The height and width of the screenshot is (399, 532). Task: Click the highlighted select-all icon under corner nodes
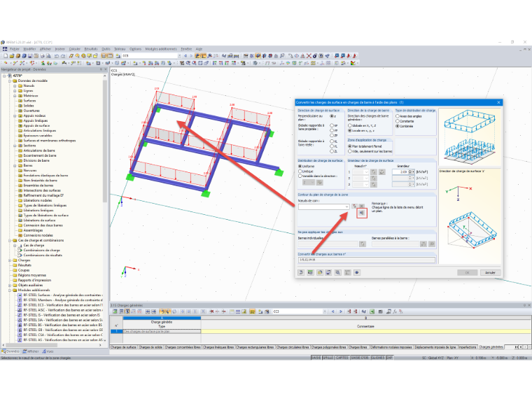click(x=362, y=213)
